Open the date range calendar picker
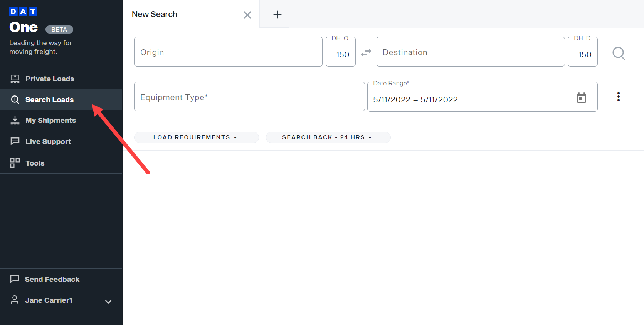This screenshot has width=644, height=325. (x=582, y=98)
